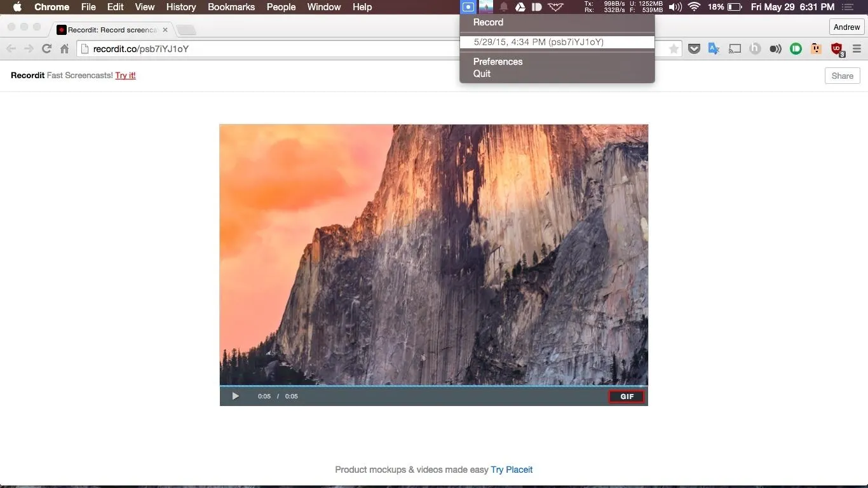Switch the video to GIF format

pyautogui.click(x=627, y=396)
